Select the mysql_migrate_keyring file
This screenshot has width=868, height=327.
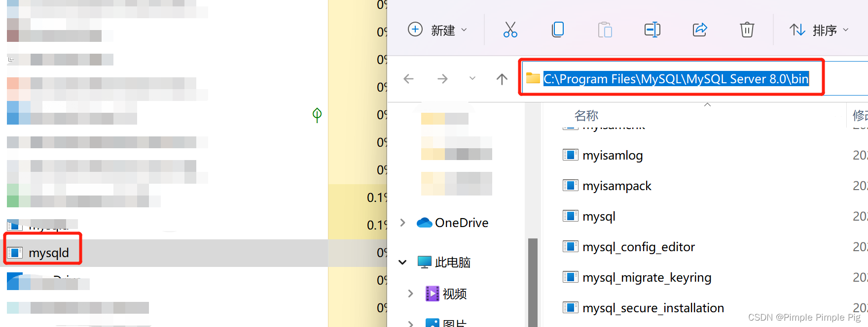click(x=647, y=277)
